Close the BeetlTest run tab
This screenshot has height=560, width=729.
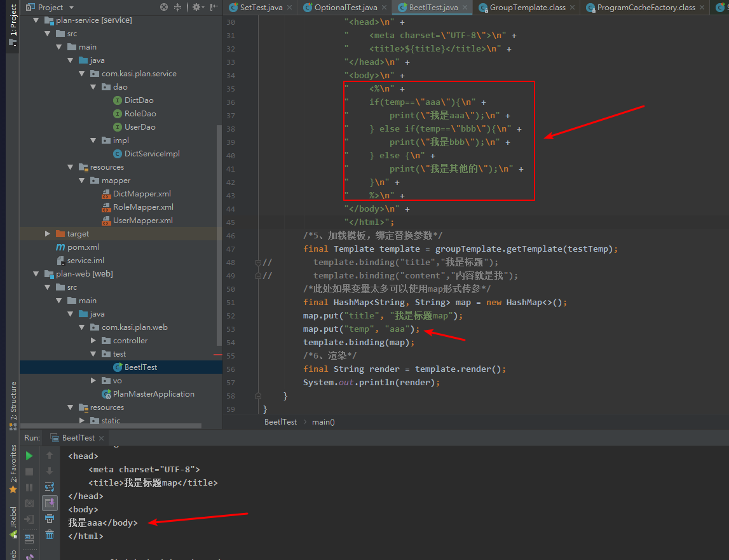(101, 438)
